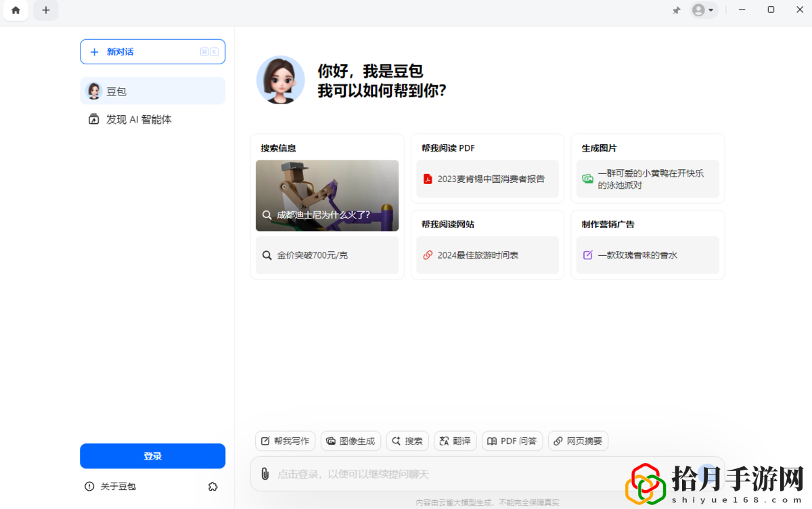The image size is (812, 509).
Task: Open the home tab icon
Action: coord(16,10)
